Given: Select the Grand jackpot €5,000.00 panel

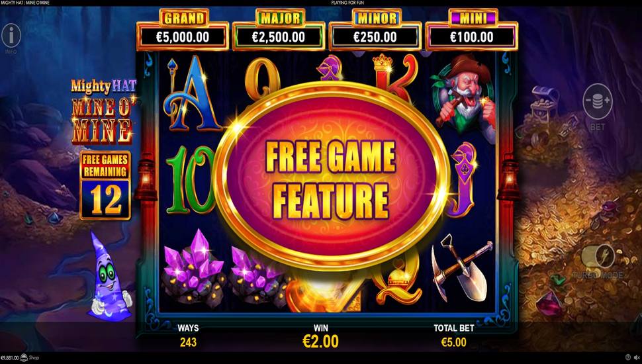Looking at the screenshot, I should pos(183,30).
